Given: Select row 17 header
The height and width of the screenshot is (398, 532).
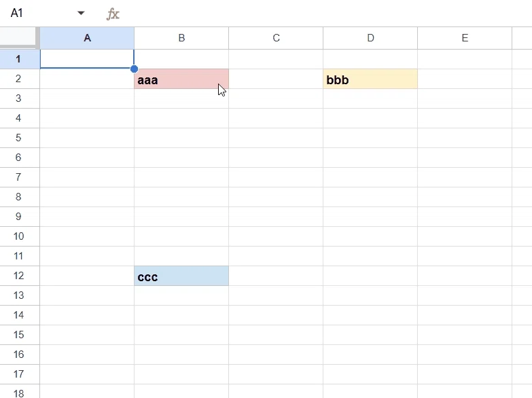Looking at the screenshot, I should [x=19, y=374].
